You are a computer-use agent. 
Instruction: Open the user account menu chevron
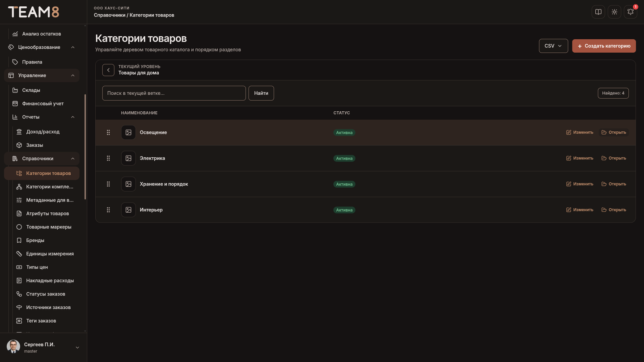[x=77, y=348]
